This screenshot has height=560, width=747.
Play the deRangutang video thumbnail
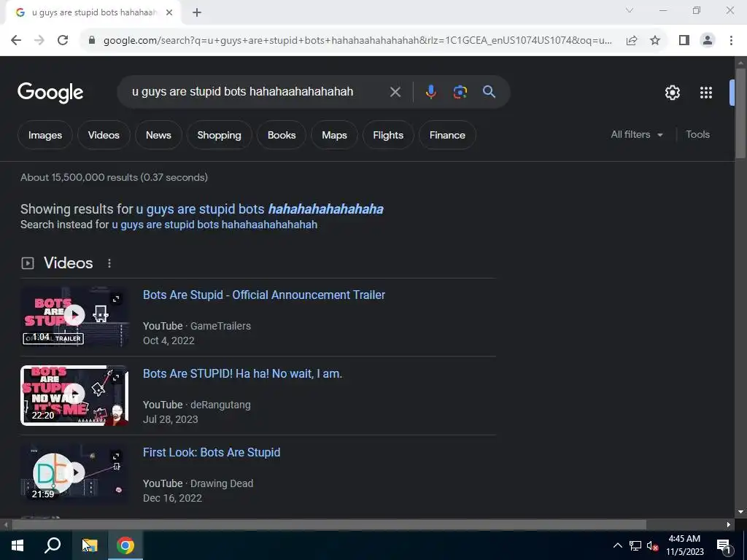pos(74,394)
